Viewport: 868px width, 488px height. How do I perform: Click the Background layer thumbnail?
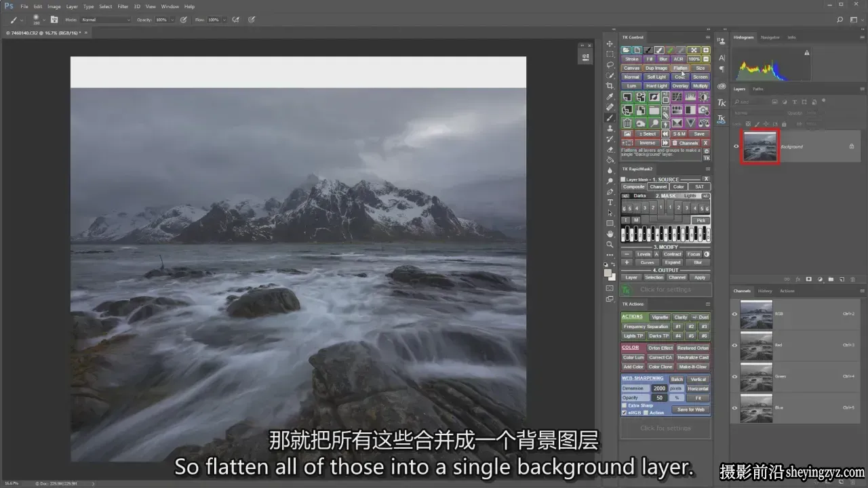coord(759,146)
